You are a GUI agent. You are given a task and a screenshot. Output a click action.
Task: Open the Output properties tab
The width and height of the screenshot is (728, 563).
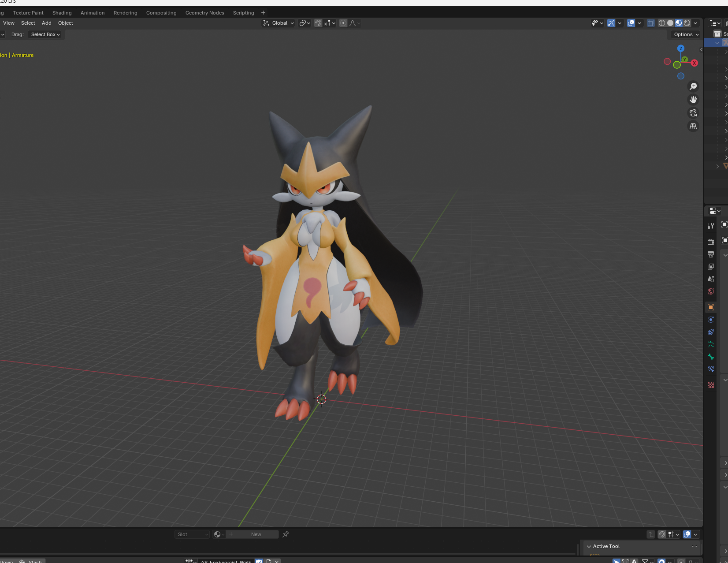click(x=711, y=254)
